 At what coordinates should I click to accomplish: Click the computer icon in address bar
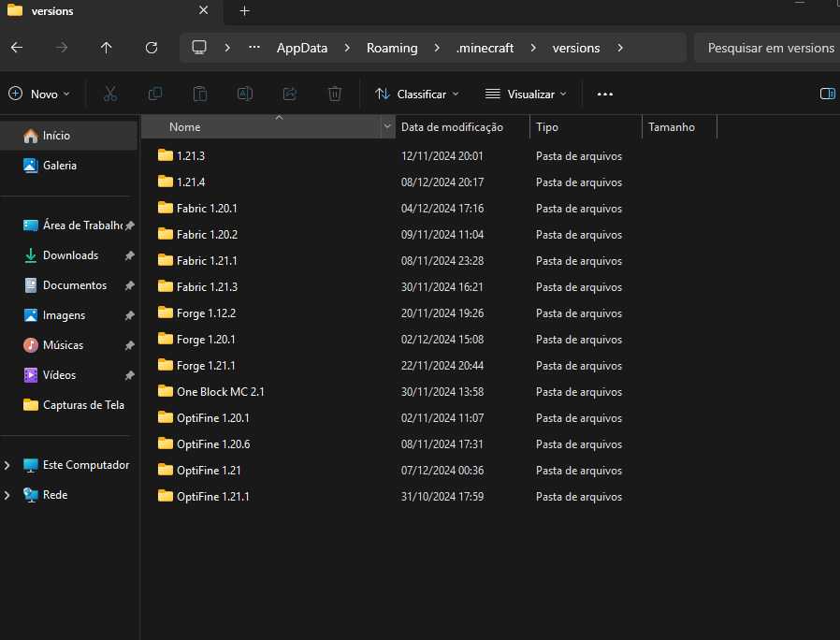[199, 48]
